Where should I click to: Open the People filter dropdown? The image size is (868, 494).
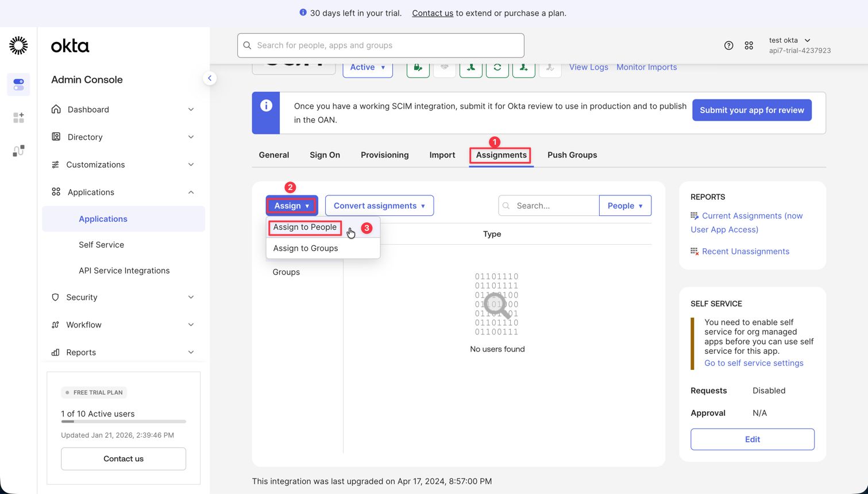[624, 206]
